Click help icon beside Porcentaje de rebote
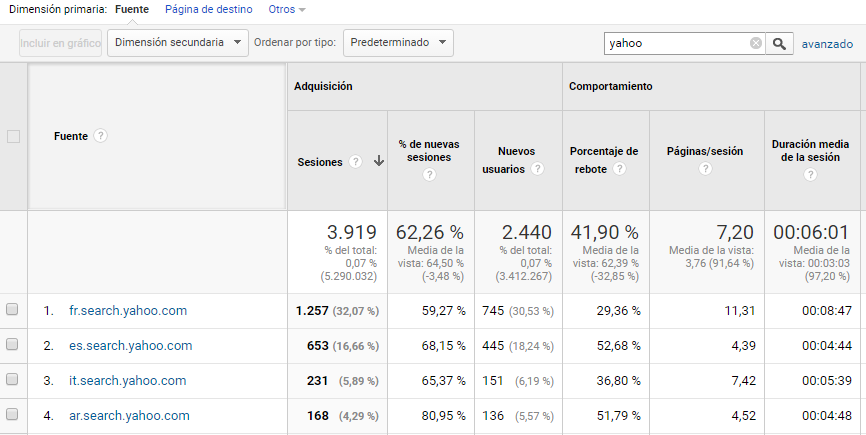Viewport: 866px width, 435px height. click(x=620, y=168)
